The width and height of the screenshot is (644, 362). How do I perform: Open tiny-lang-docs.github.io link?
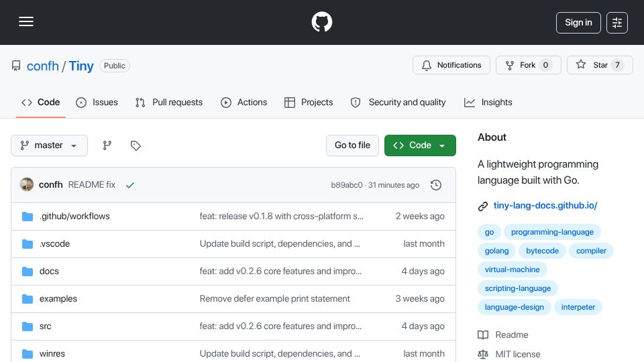[x=545, y=206]
